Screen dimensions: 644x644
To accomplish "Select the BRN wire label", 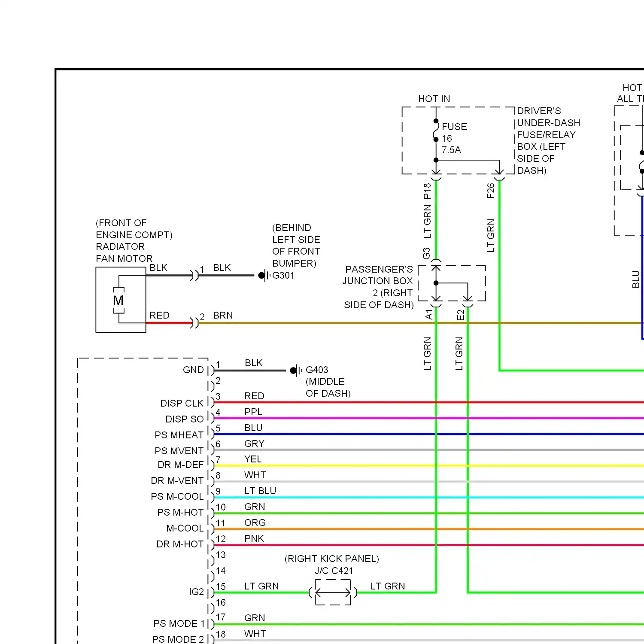I will [x=223, y=315].
